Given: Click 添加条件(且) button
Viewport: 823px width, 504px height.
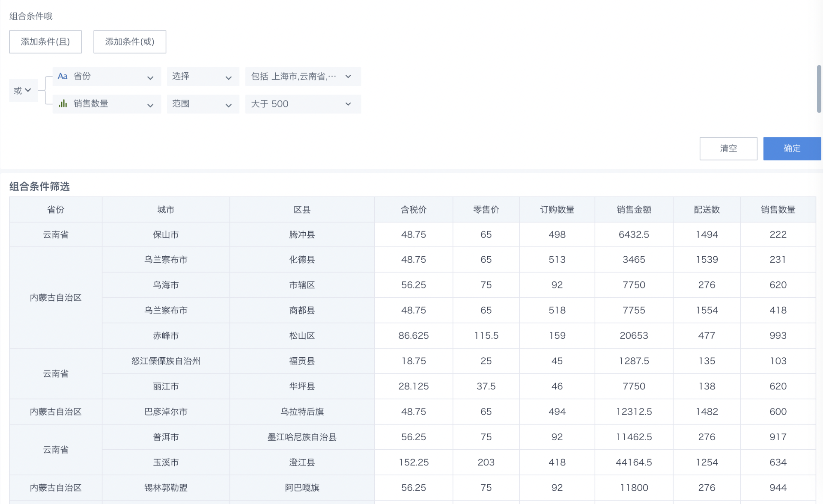Looking at the screenshot, I should coord(45,42).
